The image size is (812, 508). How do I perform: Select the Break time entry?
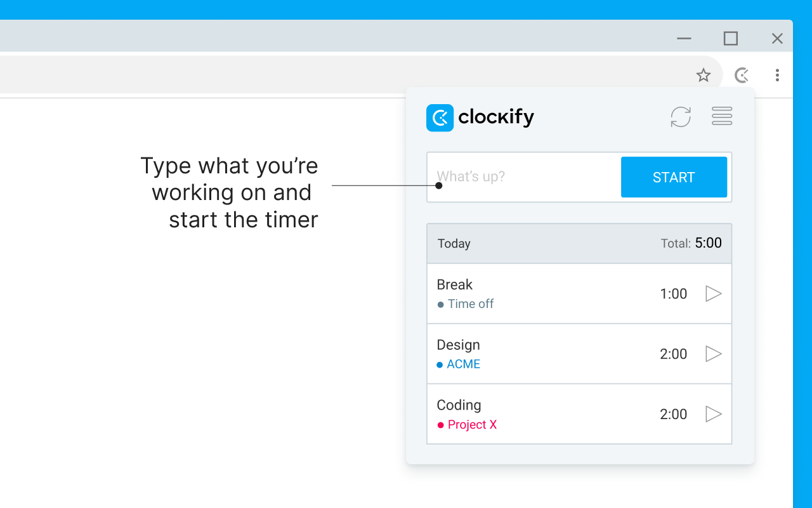pyautogui.click(x=454, y=284)
